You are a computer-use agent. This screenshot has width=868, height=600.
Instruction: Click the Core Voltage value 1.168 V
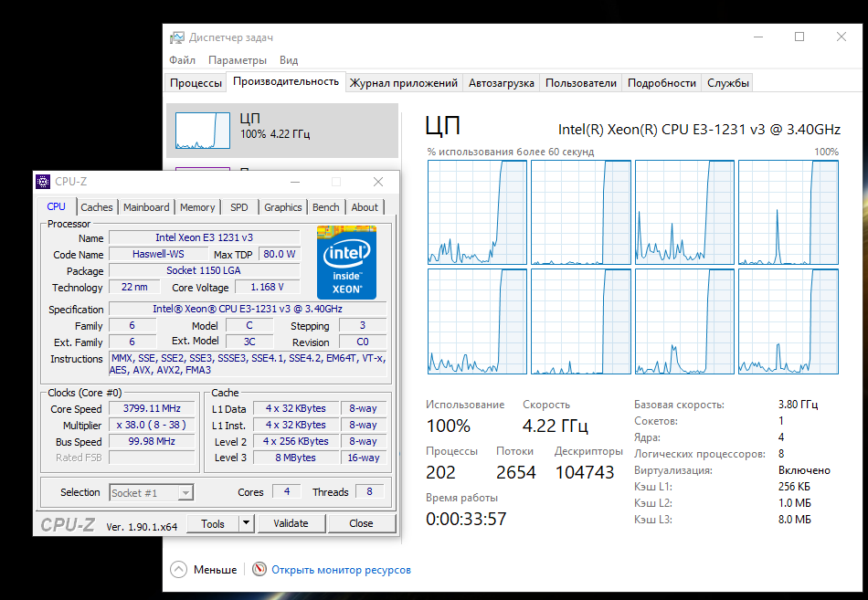coord(267,287)
